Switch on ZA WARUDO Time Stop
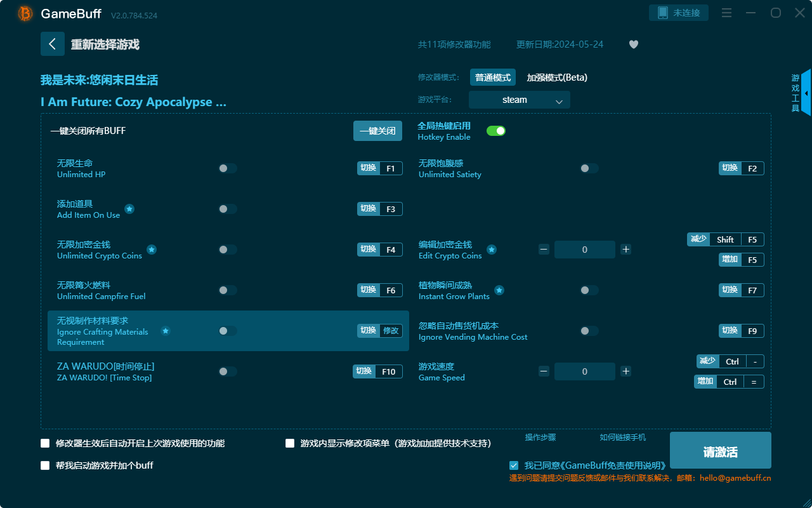 pyautogui.click(x=228, y=371)
